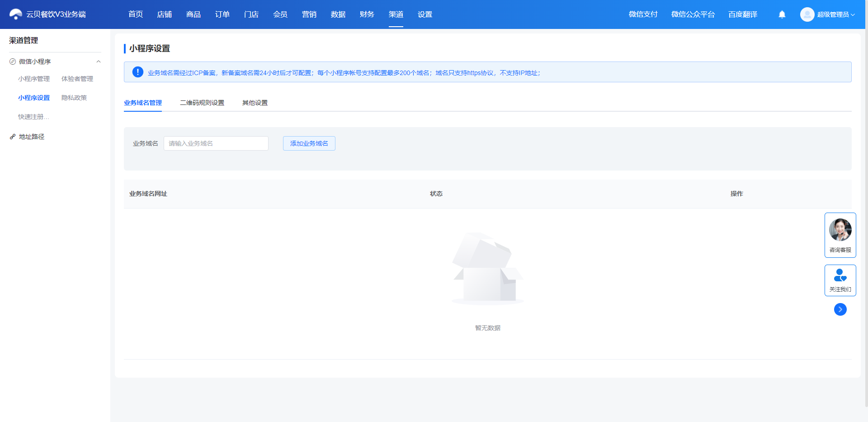The width and height of the screenshot is (868, 422).
Task: Open the 微信公众平台 link
Action: [x=693, y=14]
